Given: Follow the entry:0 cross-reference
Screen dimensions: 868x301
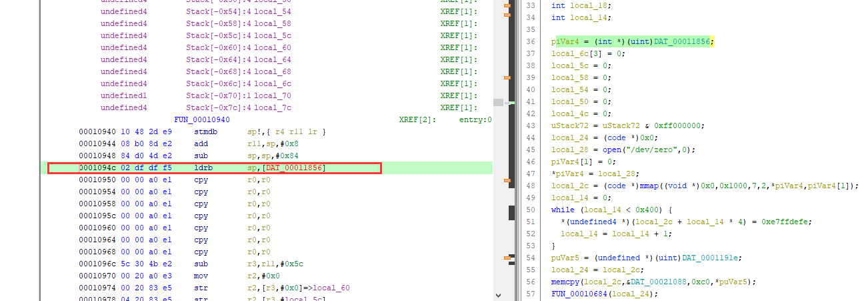Looking at the screenshot, I should [475, 120].
